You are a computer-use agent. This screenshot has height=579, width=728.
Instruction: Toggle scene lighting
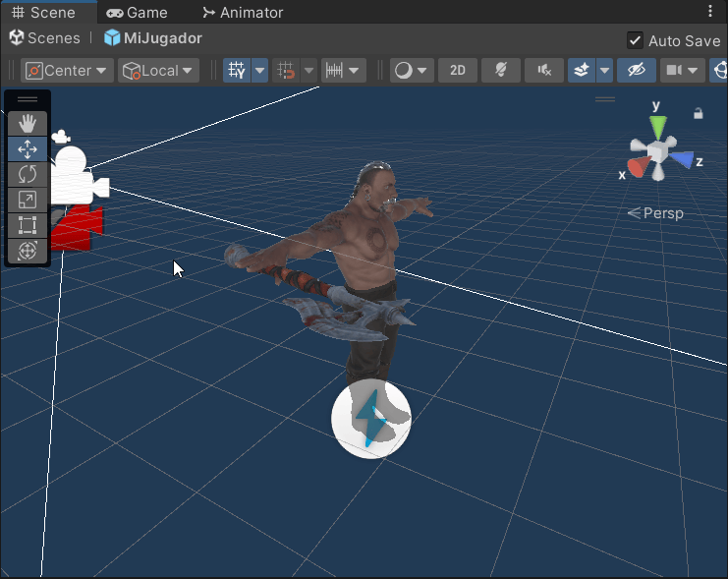[x=500, y=71]
